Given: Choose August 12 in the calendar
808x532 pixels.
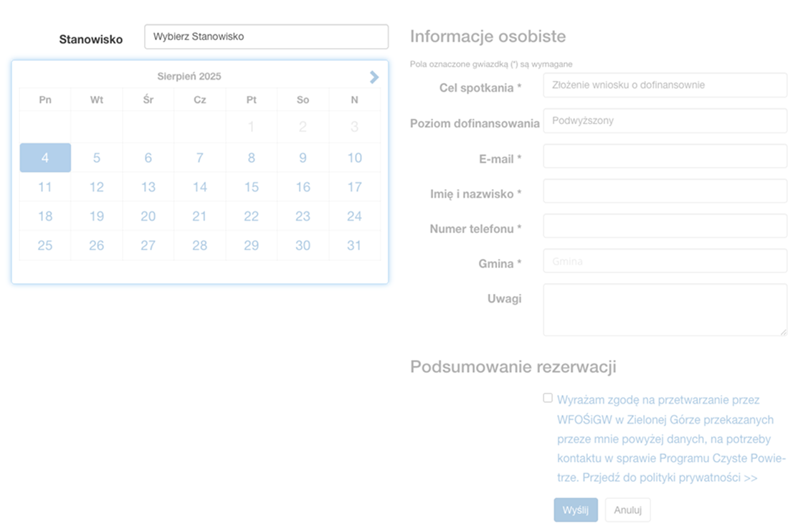Looking at the screenshot, I should coord(97,187).
